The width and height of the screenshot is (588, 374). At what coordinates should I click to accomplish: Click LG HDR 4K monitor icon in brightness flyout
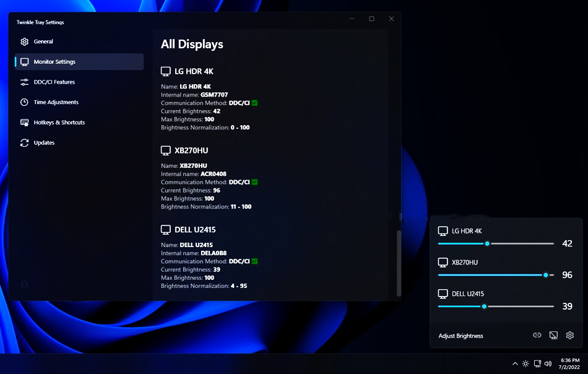point(443,231)
